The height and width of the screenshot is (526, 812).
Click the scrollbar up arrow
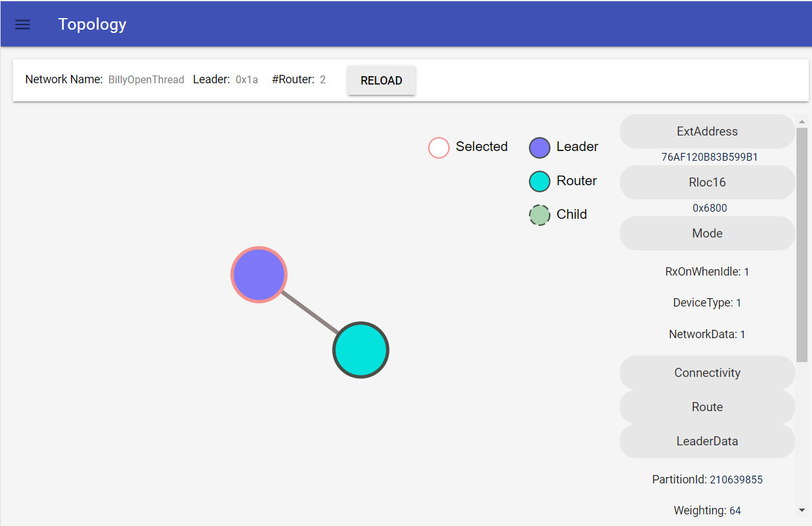[802, 121]
